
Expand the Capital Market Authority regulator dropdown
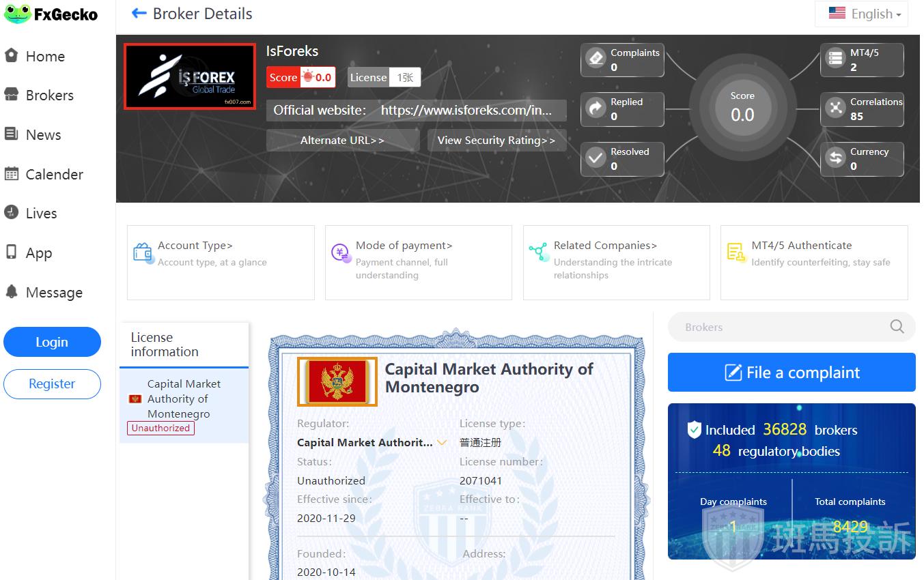442,443
